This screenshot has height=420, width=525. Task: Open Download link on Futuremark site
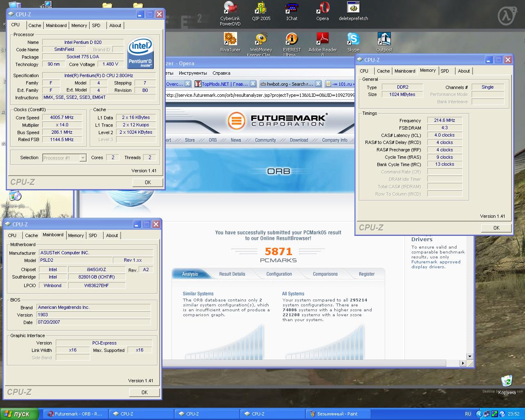pos(299,140)
